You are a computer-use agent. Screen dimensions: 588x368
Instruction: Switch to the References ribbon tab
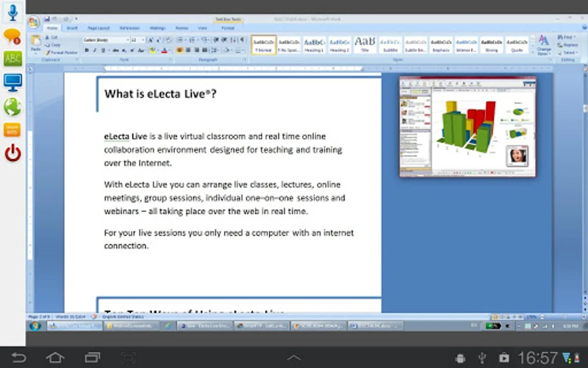tap(129, 28)
